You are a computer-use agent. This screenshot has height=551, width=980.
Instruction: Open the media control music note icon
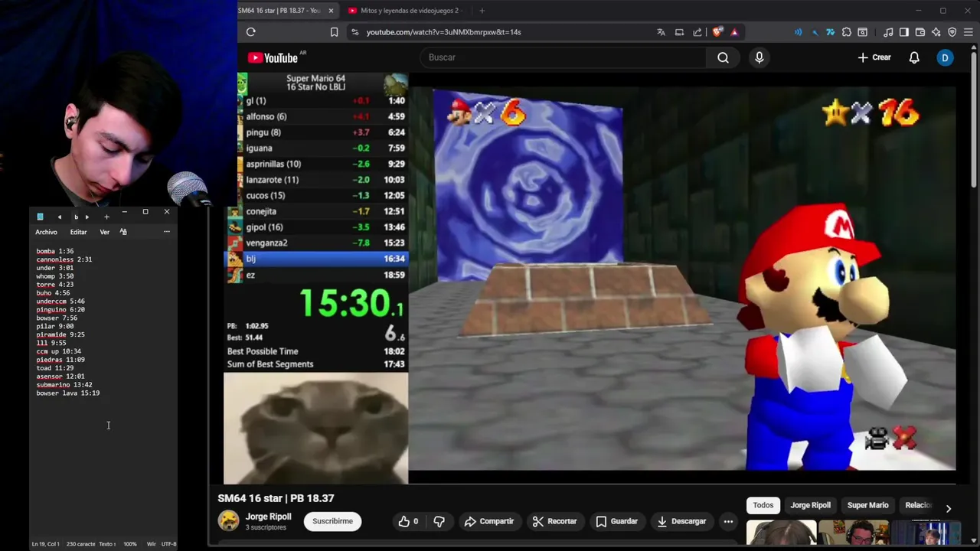(888, 32)
